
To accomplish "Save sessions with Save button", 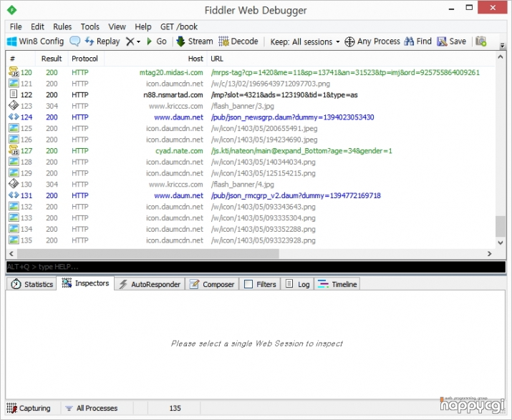I will pos(451,41).
